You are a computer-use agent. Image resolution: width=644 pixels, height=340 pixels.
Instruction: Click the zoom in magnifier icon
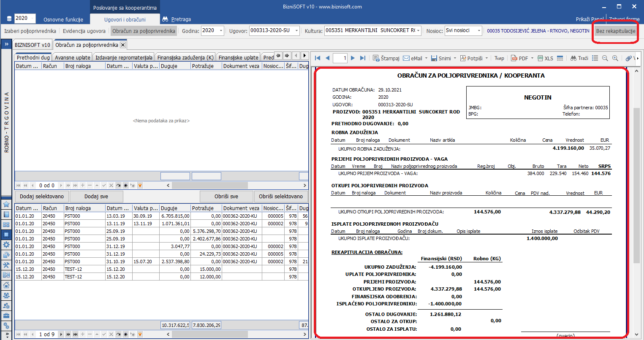tap(615, 58)
